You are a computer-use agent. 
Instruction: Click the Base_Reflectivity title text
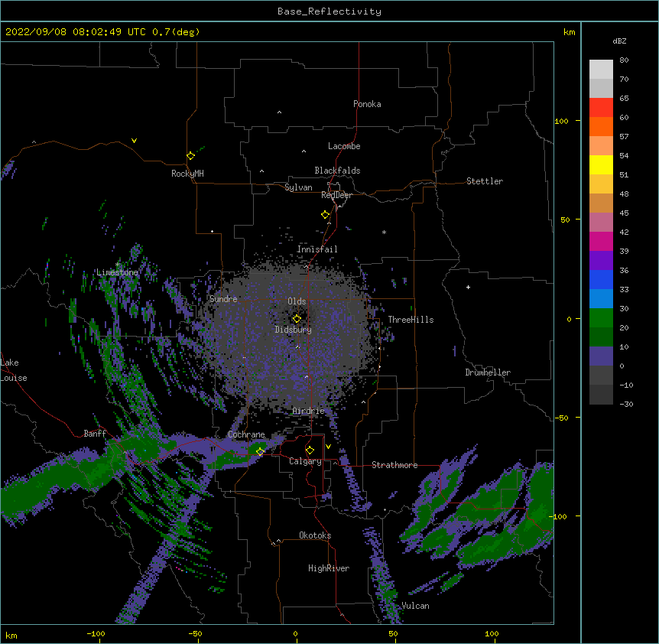(329, 11)
